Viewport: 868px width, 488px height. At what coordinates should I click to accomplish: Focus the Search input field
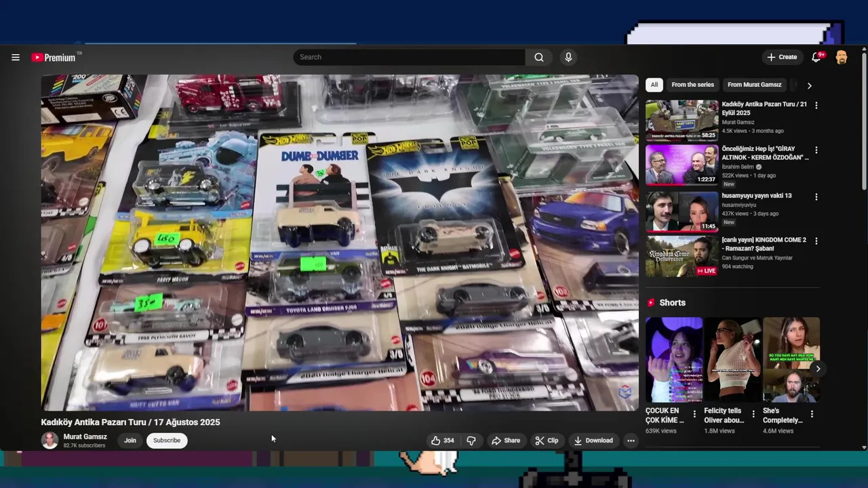[409, 58]
